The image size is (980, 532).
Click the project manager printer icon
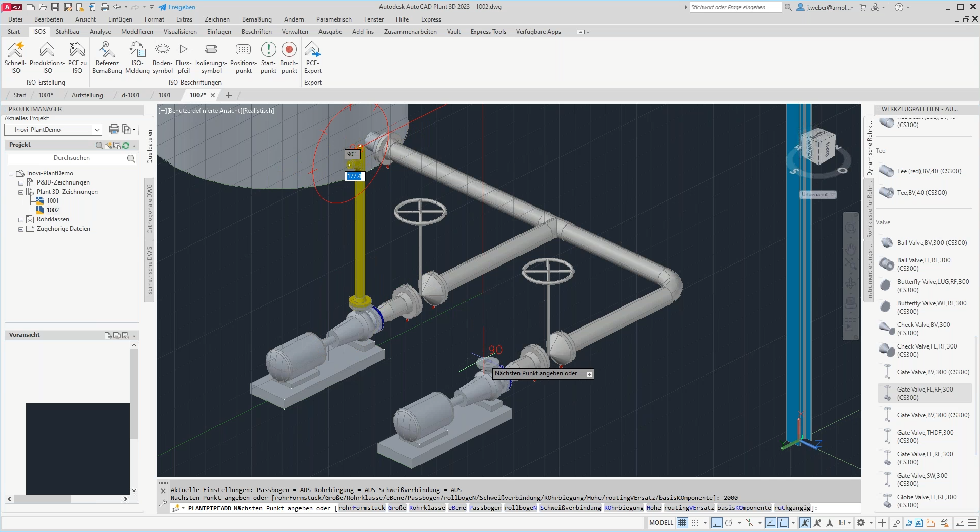(x=114, y=129)
